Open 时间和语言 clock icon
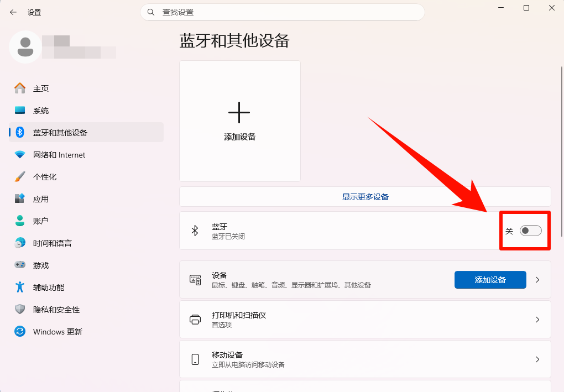This screenshot has height=392, width=564. pyautogui.click(x=19, y=243)
